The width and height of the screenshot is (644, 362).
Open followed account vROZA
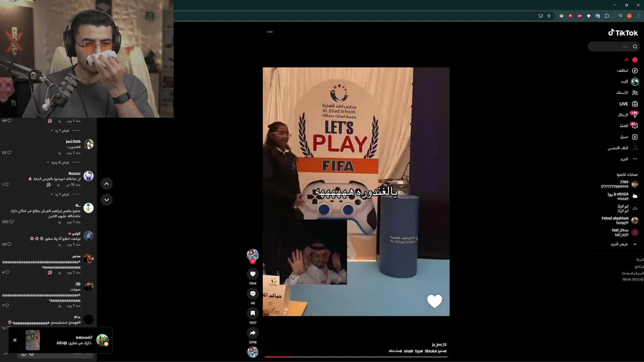point(626,196)
